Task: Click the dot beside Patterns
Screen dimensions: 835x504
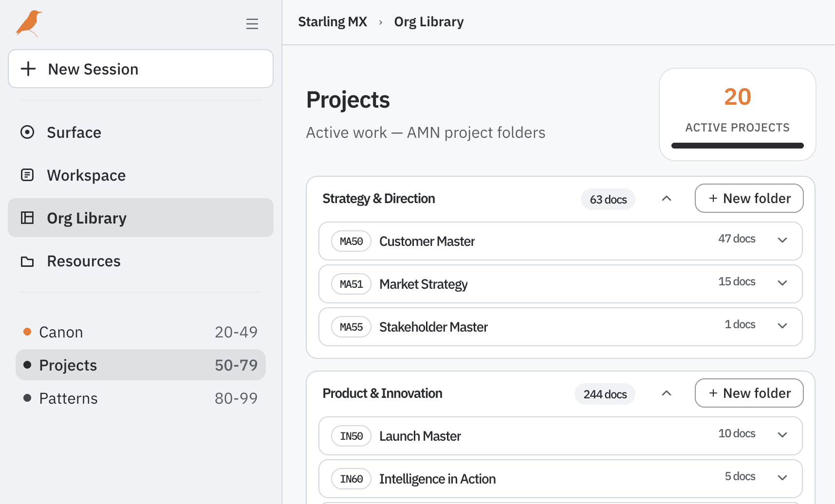Action: 27,398
